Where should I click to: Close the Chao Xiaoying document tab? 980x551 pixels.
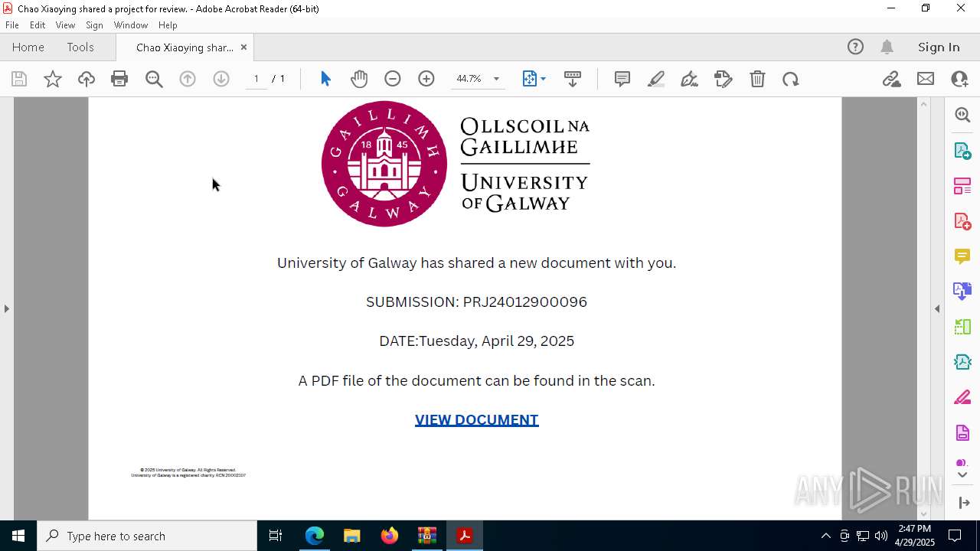point(243,47)
